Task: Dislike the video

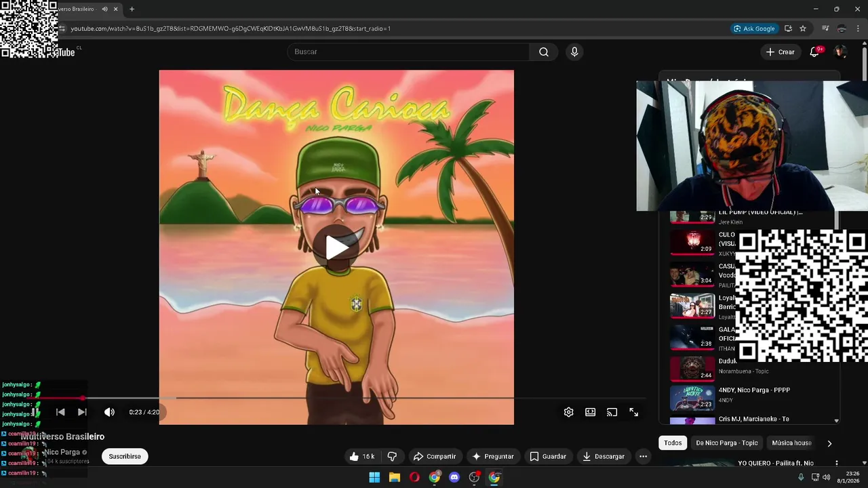Action: (x=392, y=456)
